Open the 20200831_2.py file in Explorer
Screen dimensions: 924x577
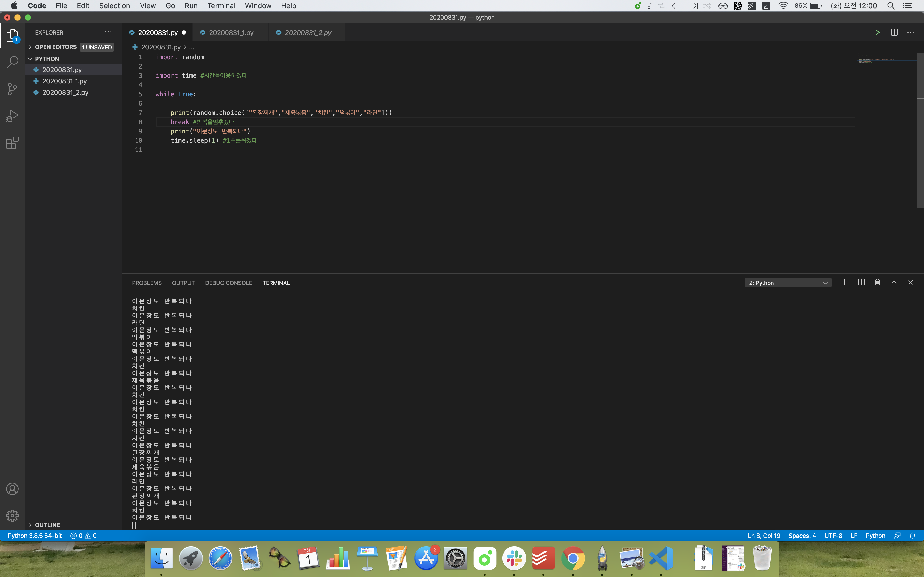[x=65, y=92]
